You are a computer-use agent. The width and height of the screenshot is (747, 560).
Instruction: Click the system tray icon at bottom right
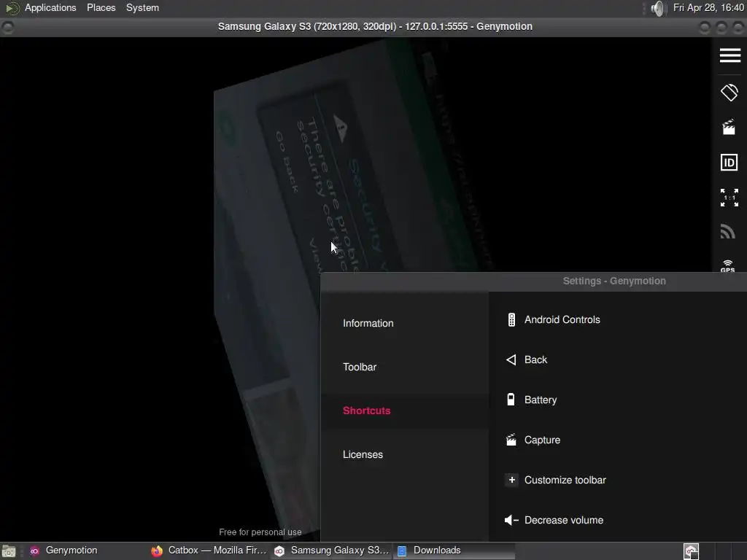click(692, 551)
